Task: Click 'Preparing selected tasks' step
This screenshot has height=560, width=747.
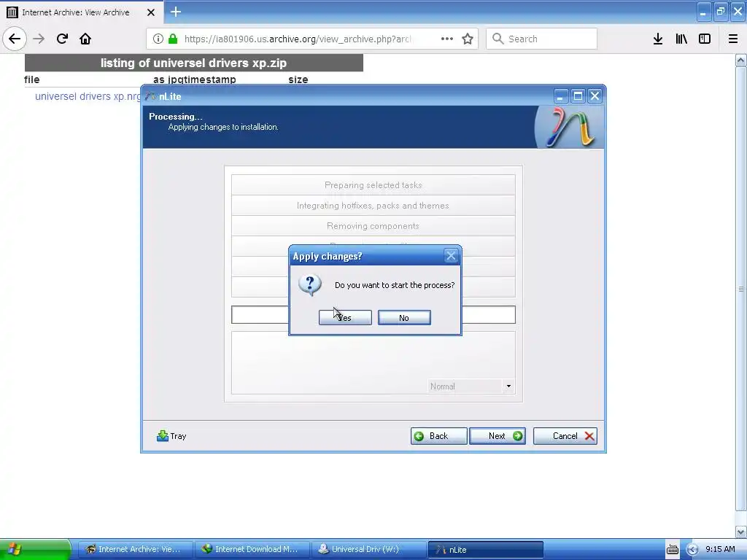Action: [373, 184]
